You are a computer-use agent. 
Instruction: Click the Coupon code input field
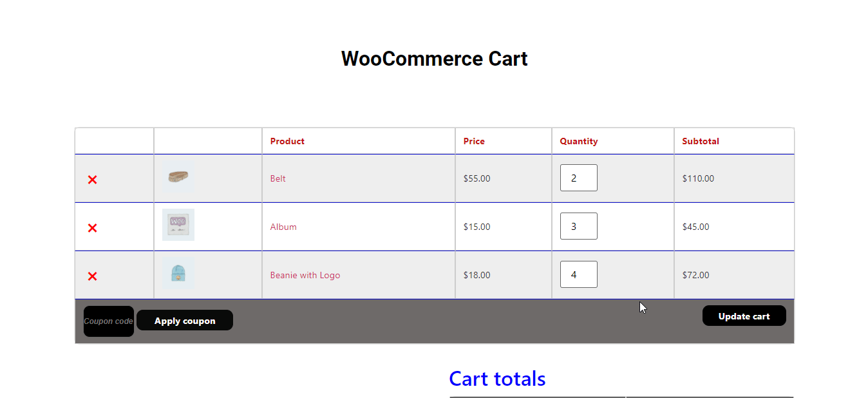click(108, 321)
